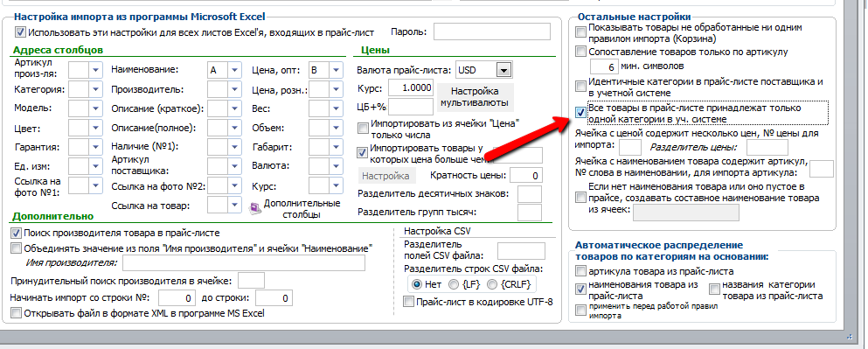Open the Цена, опт column dropdown
Viewport: 868px width, 349px height.
336,70
